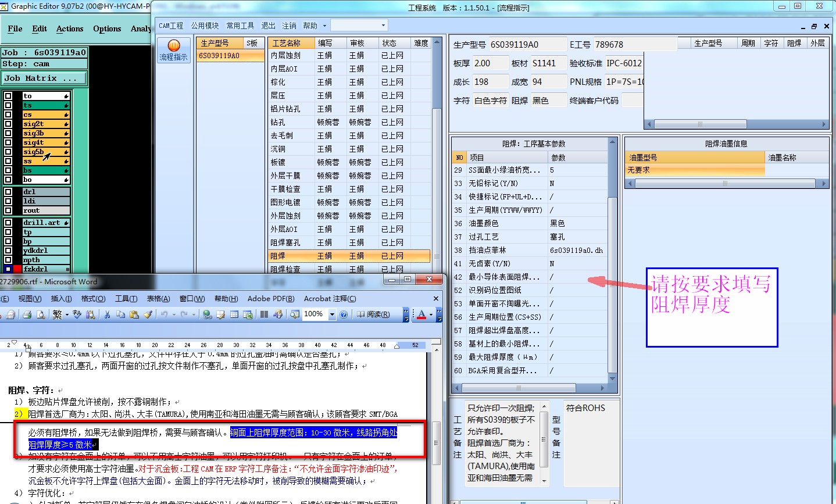Click the Job Matrix ... button
836x504 pixels.
point(44,78)
